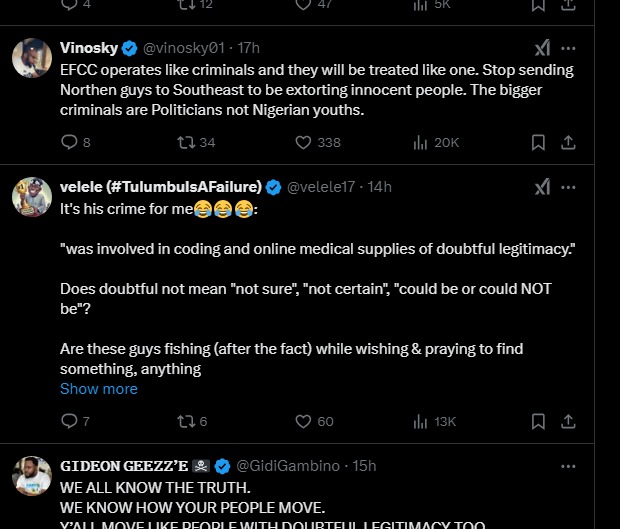Image resolution: width=620 pixels, height=529 pixels.
Task: Open Vinosky's profile avatar
Action: coord(32,59)
